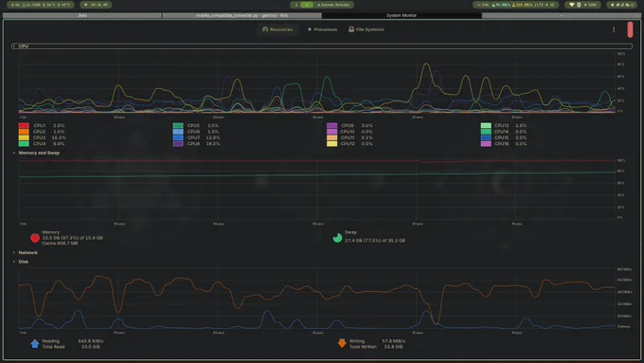Click the Cache 908.7 MB text
The width and height of the screenshot is (644, 363).
60,243
